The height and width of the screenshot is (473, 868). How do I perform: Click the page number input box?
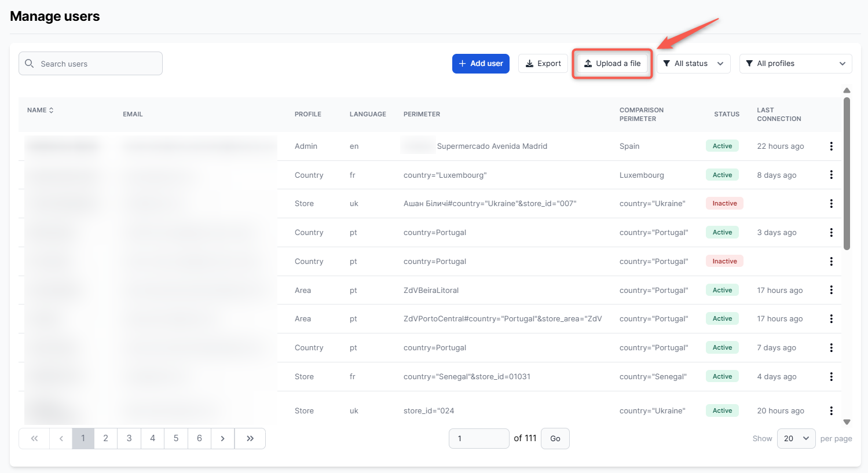(478, 439)
